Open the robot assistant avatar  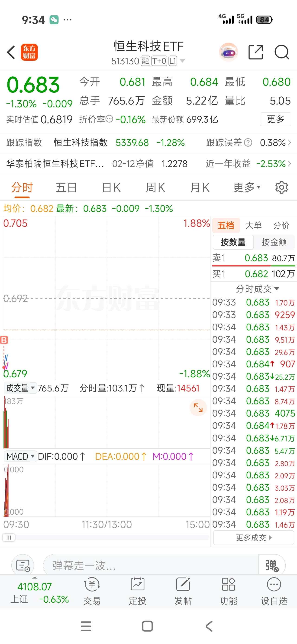coord(228,52)
